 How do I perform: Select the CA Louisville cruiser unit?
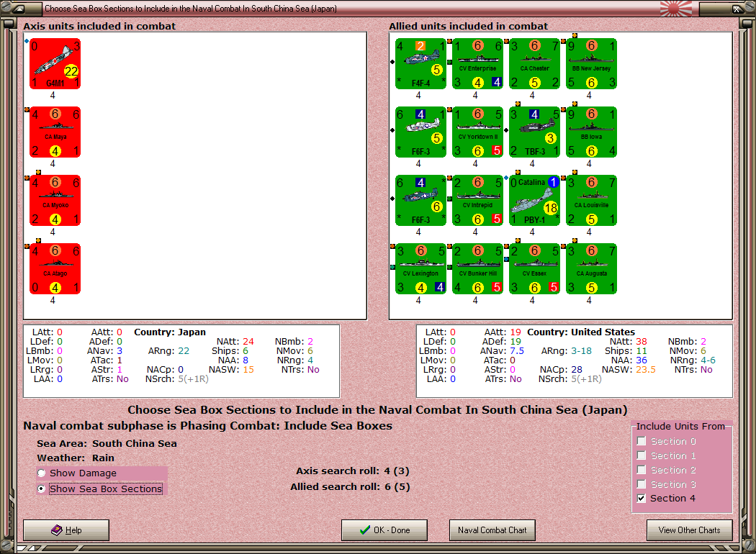[592, 201]
